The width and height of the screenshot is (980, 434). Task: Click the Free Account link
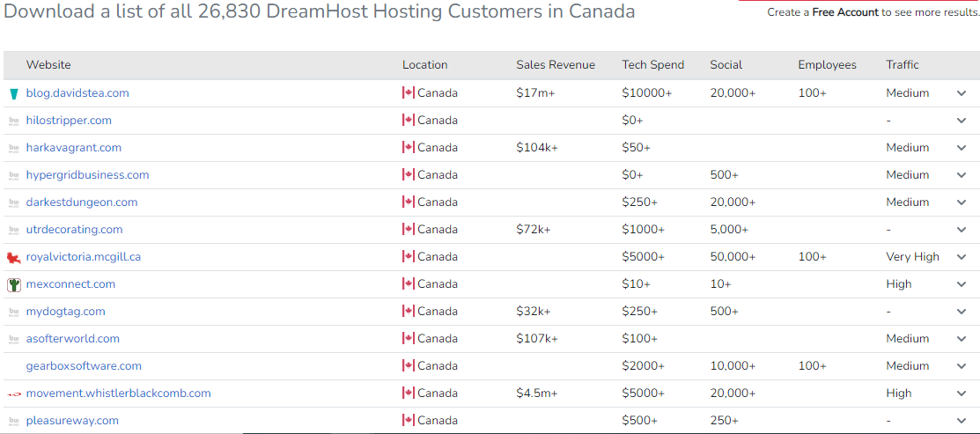(845, 12)
